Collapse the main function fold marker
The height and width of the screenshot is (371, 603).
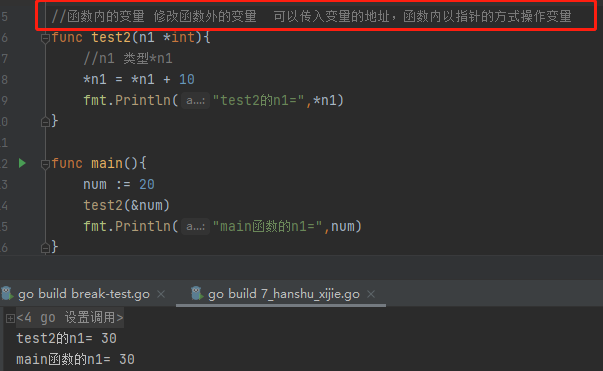[x=45, y=164]
